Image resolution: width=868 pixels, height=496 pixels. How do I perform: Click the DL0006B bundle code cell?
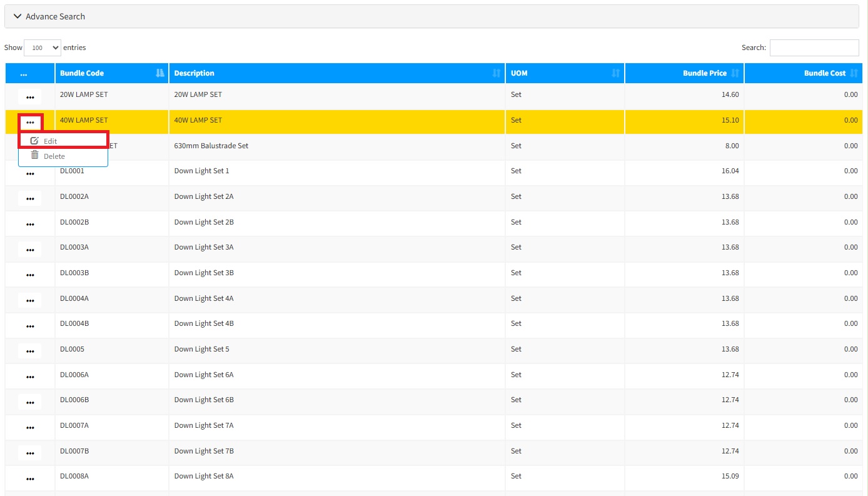[x=74, y=400]
